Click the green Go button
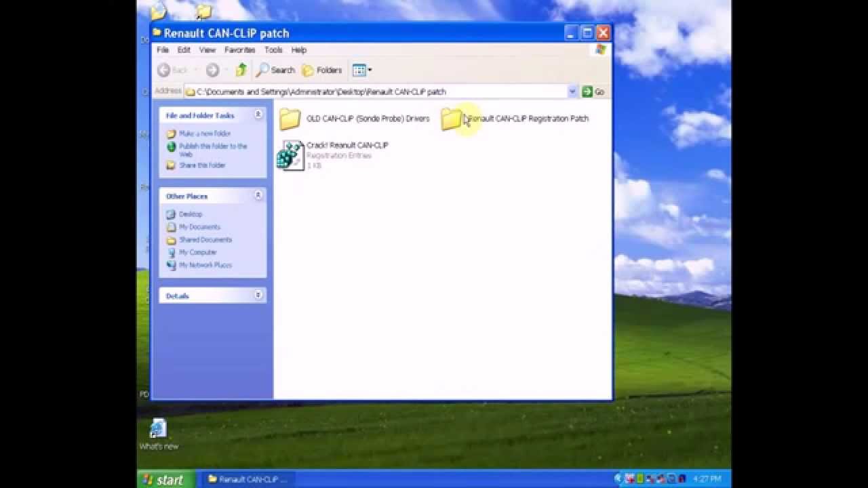The image size is (868, 488). tap(593, 91)
